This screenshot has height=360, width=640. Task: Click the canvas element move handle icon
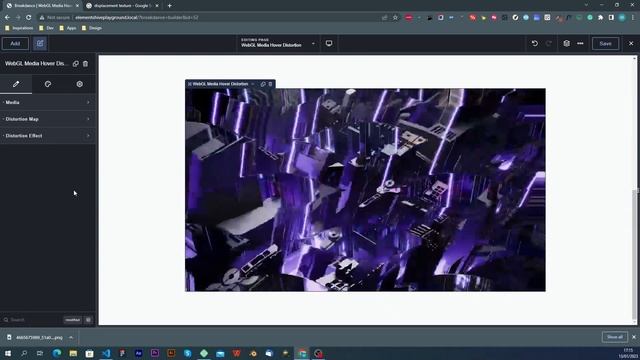tap(190, 84)
